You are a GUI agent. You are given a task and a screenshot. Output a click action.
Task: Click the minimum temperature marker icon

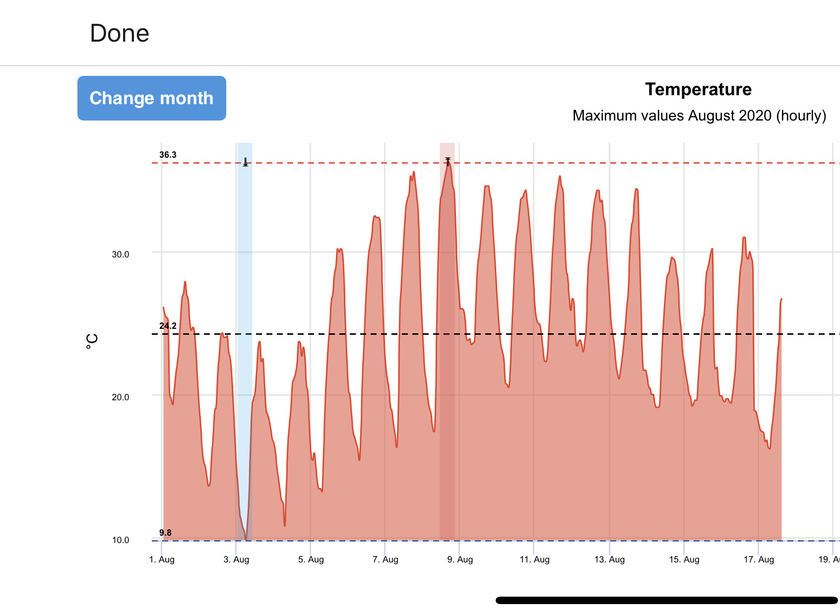click(245, 162)
